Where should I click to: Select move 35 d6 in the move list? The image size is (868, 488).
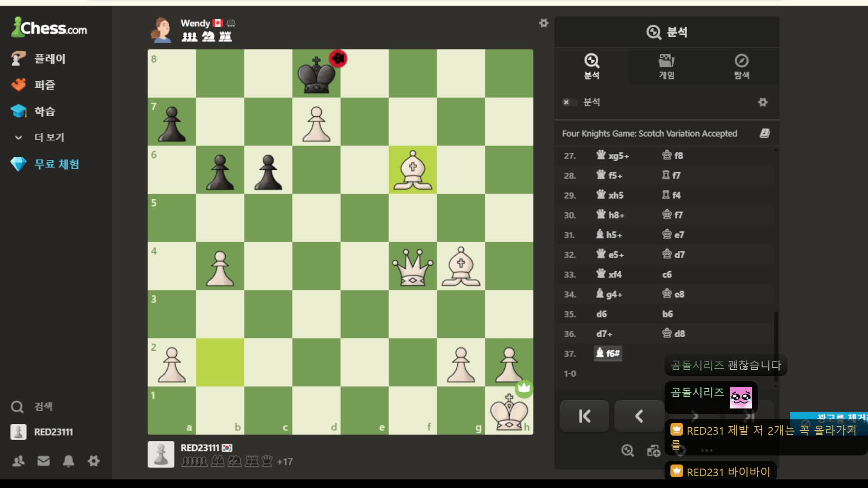coord(601,314)
